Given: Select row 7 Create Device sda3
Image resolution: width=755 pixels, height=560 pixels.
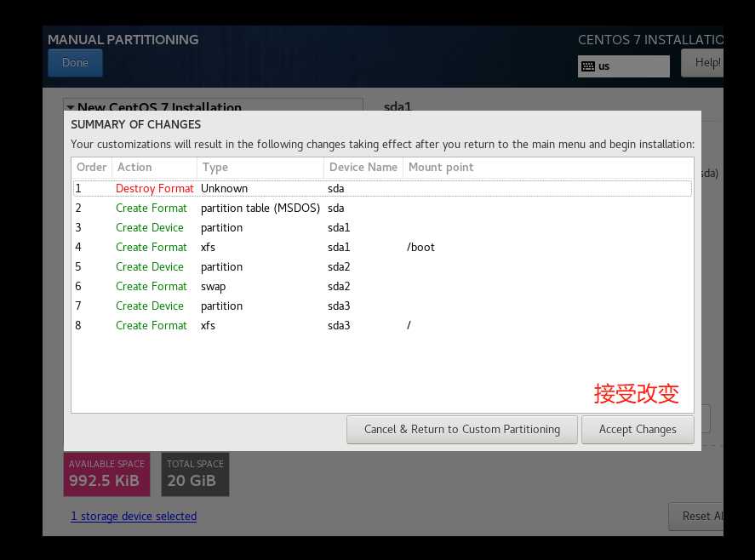Looking at the screenshot, I should (x=382, y=306).
